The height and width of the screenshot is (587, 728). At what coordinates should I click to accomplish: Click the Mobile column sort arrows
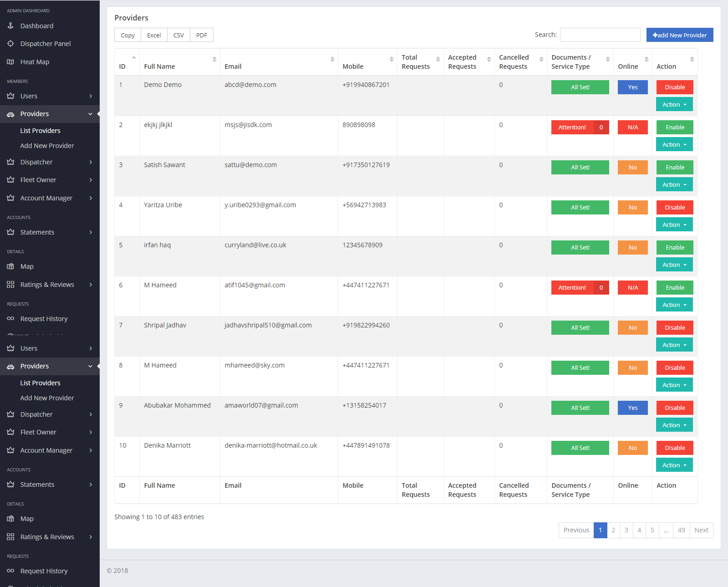[392, 59]
